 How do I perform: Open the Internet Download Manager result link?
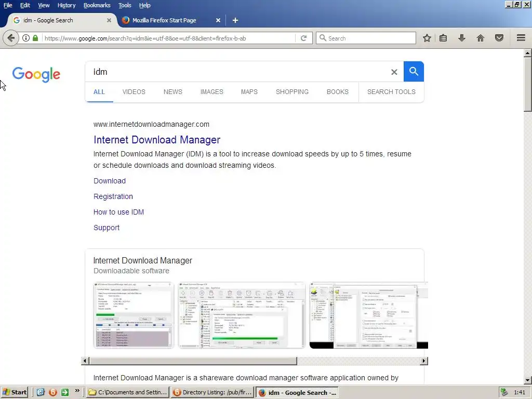(x=157, y=140)
